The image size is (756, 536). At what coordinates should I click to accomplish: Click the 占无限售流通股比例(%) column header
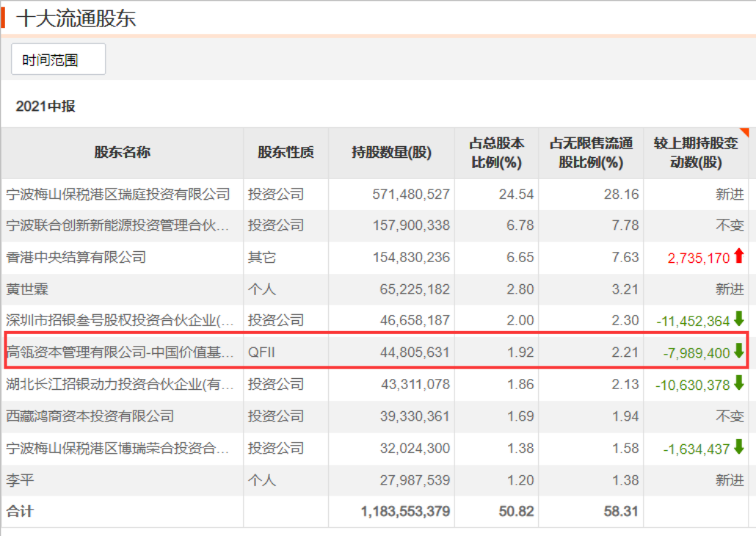(x=591, y=153)
